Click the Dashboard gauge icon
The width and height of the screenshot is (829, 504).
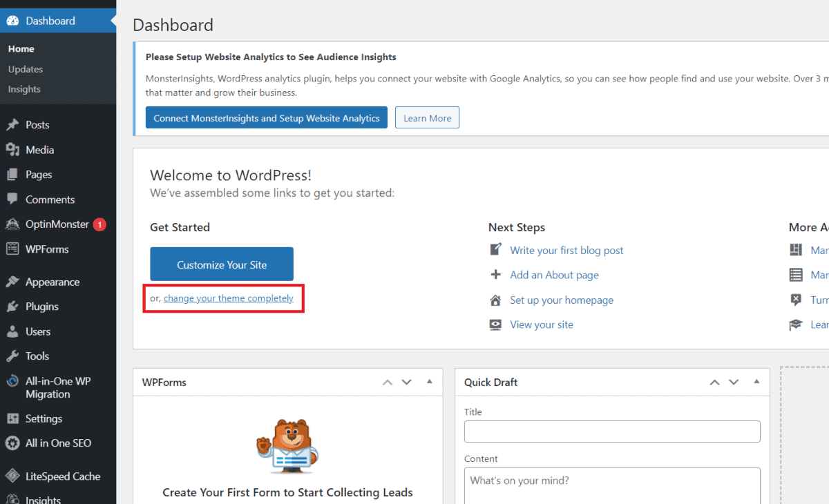tap(12, 21)
